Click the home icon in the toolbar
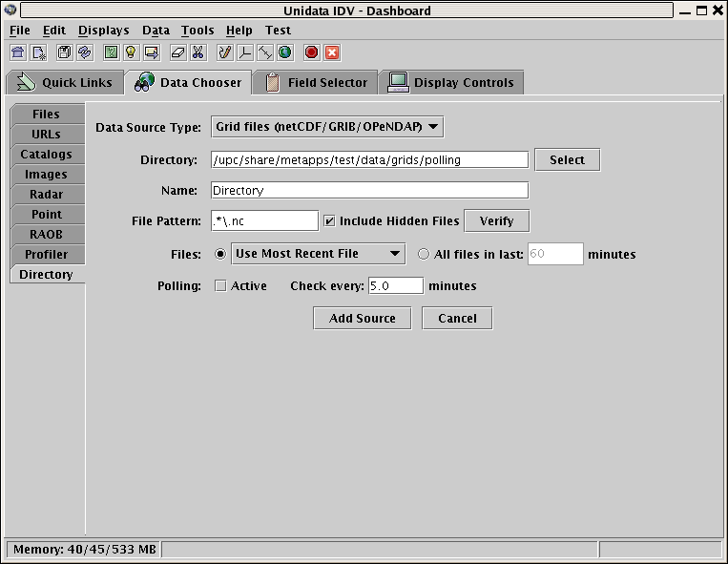Image resolution: width=728 pixels, height=564 pixels. [18, 52]
